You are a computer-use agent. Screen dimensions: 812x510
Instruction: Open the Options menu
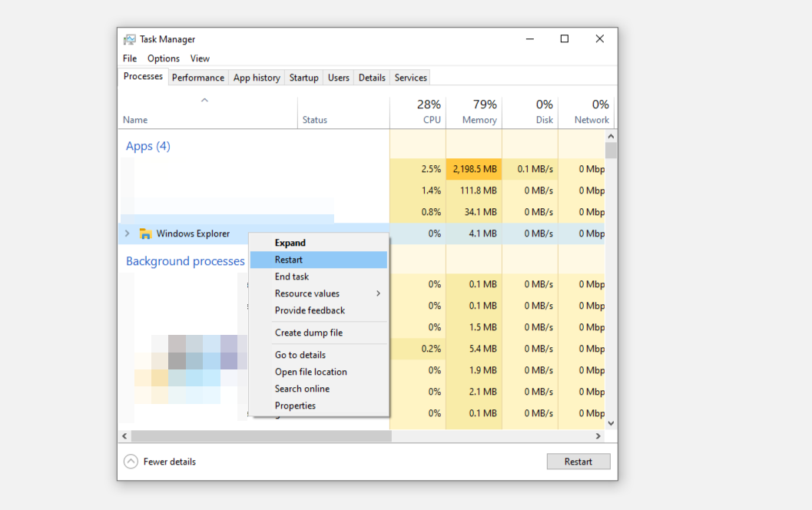[164, 58]
